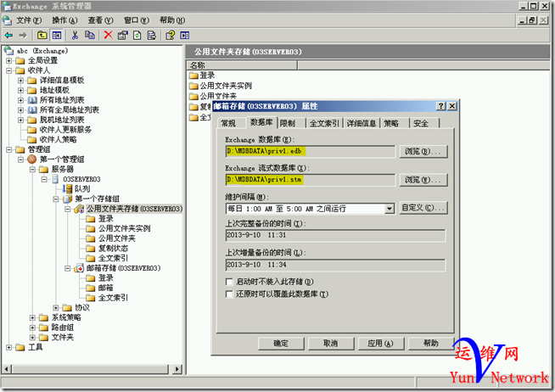Click the 第一个存储组 storage group icon
This screenshot has width=555, height=392.
point(68,199)
